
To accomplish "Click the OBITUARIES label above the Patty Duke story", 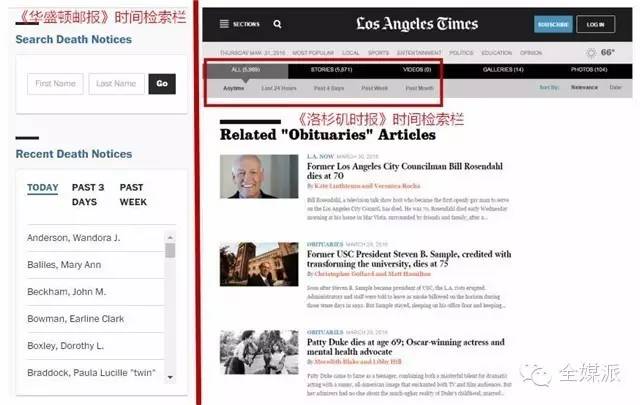I will [x=325, y=332].
